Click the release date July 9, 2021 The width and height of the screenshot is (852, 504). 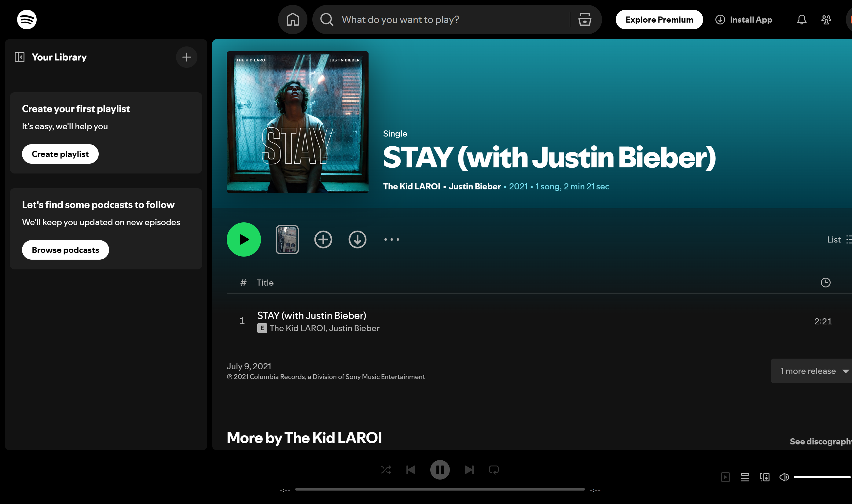pos(249,367)
